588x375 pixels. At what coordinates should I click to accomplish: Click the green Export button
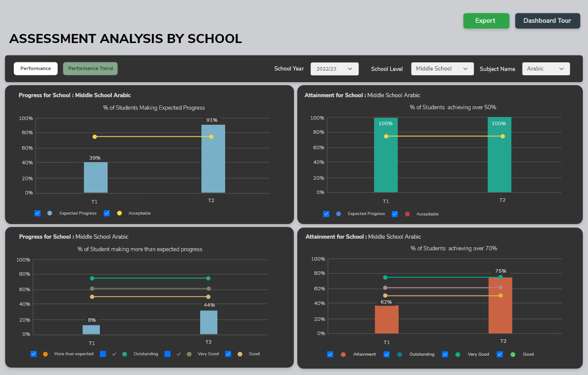point(486,21)
